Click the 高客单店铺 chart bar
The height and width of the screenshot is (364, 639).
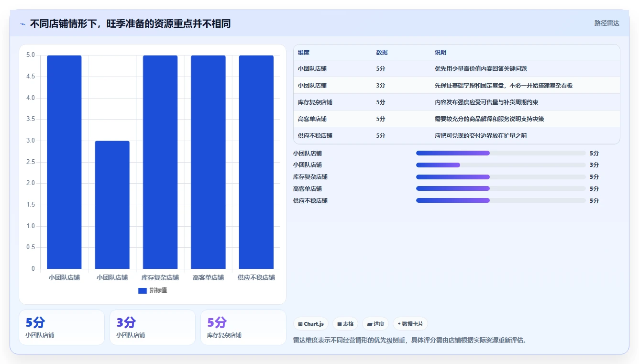pos(208,162)
